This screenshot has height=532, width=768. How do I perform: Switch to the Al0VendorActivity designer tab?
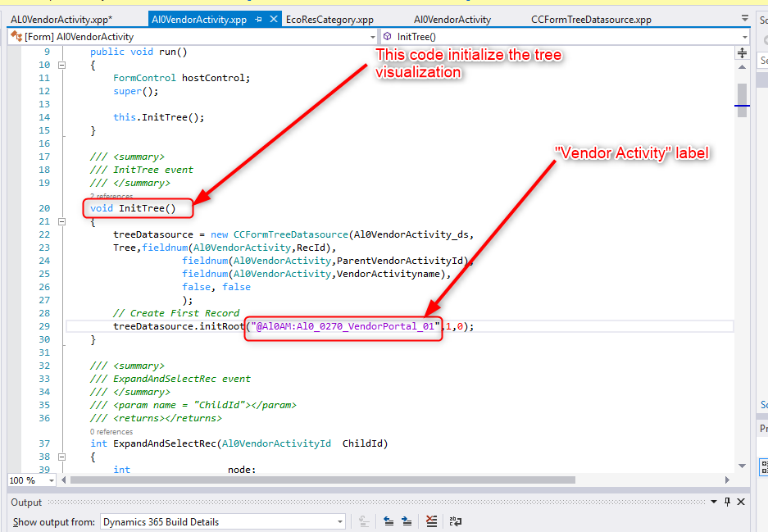coord(452,20)
